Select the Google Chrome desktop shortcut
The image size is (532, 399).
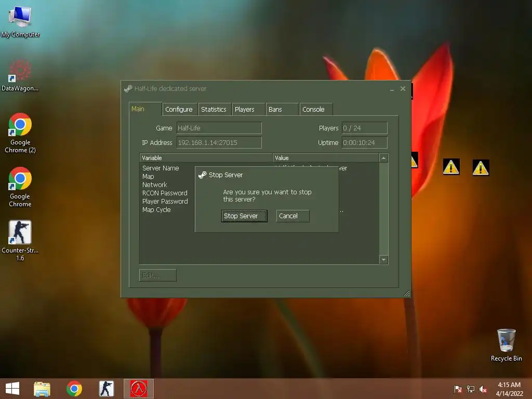(x=20, y=187)
